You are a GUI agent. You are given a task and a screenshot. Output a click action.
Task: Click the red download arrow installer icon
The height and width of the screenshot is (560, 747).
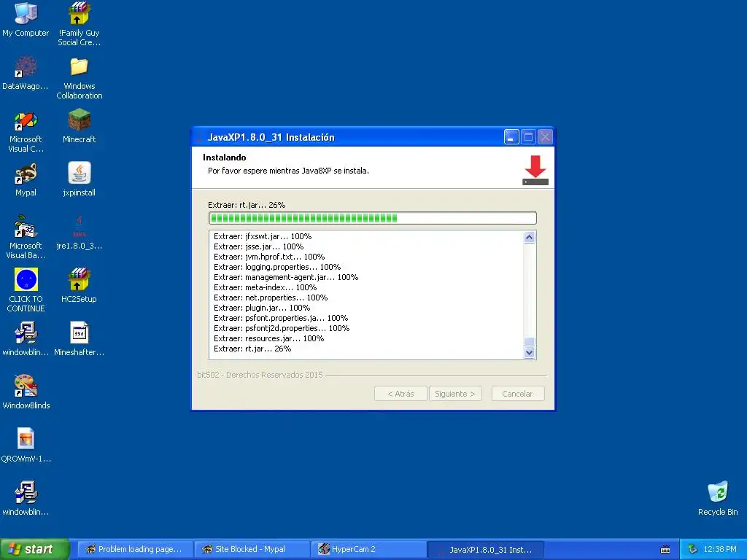(535, 170)
